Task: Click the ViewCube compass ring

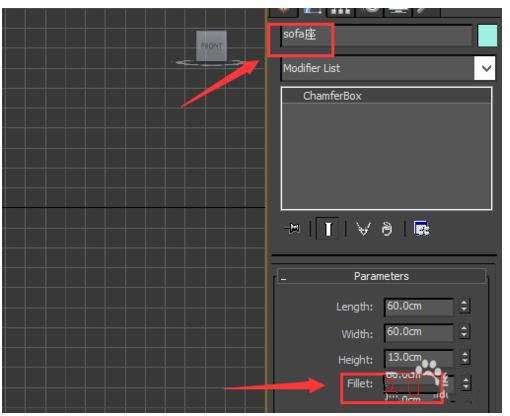Action: coord(211,63)
